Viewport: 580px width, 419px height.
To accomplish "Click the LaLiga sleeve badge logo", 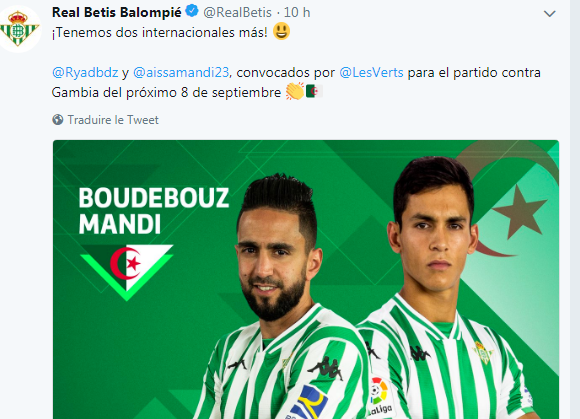I will click(x=380, y=396).
